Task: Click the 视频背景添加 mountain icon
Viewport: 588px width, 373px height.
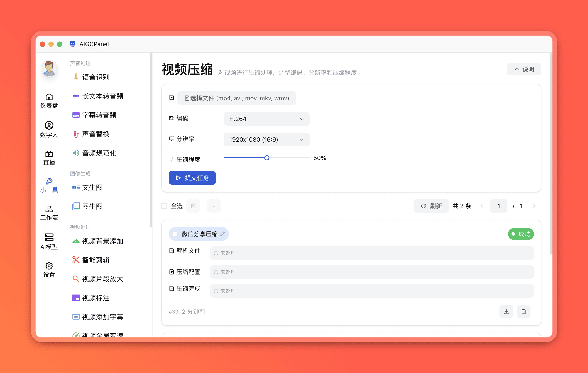Action: coord(76,241)
